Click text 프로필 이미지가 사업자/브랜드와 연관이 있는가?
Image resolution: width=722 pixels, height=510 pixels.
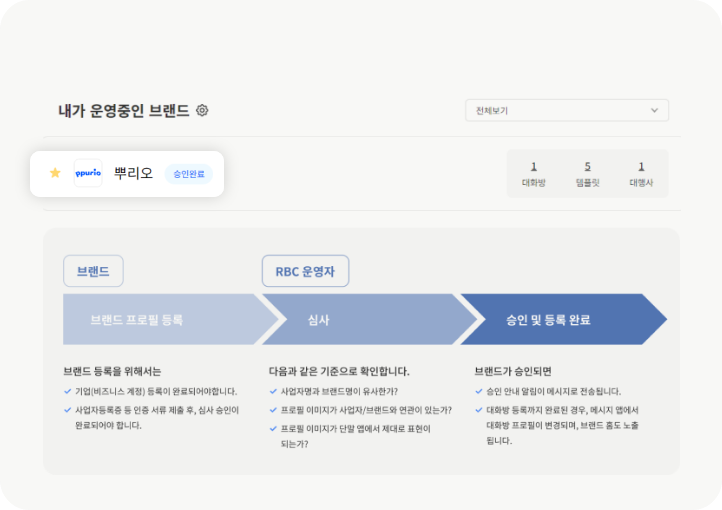pos(367,410)
